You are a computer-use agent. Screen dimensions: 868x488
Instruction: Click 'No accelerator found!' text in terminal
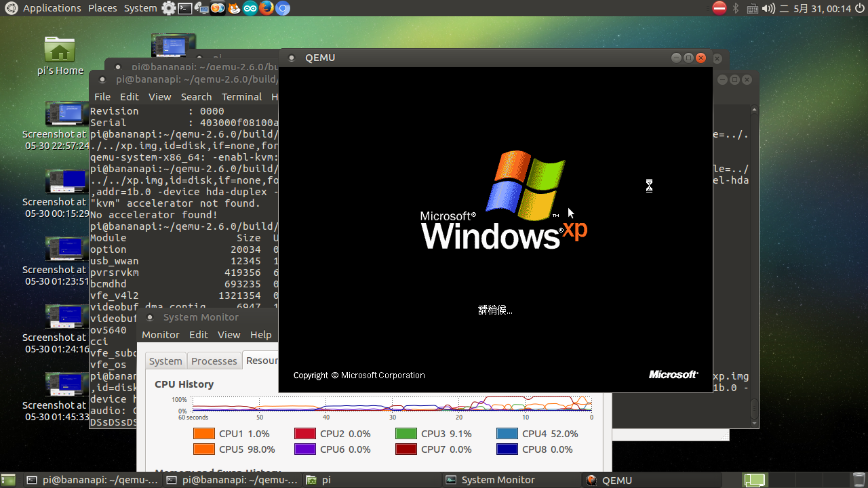tap(154, 215)
